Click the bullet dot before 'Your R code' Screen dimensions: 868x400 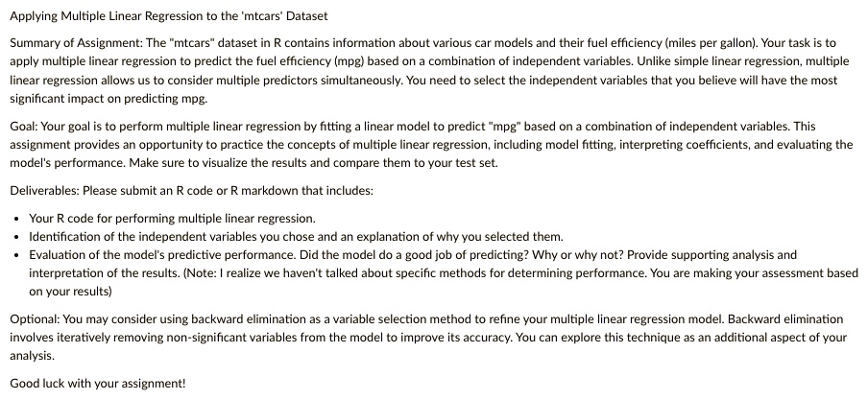(x=17, y=219)
